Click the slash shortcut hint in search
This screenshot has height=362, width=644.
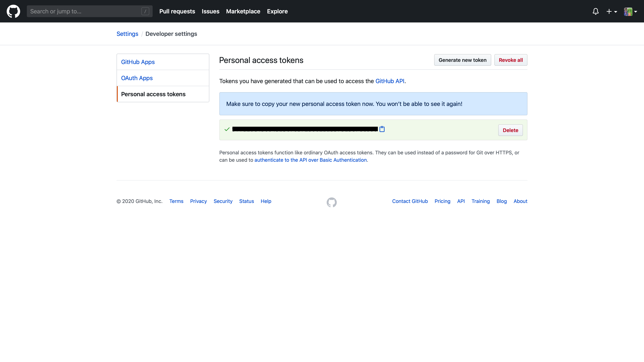coord(145,11)
